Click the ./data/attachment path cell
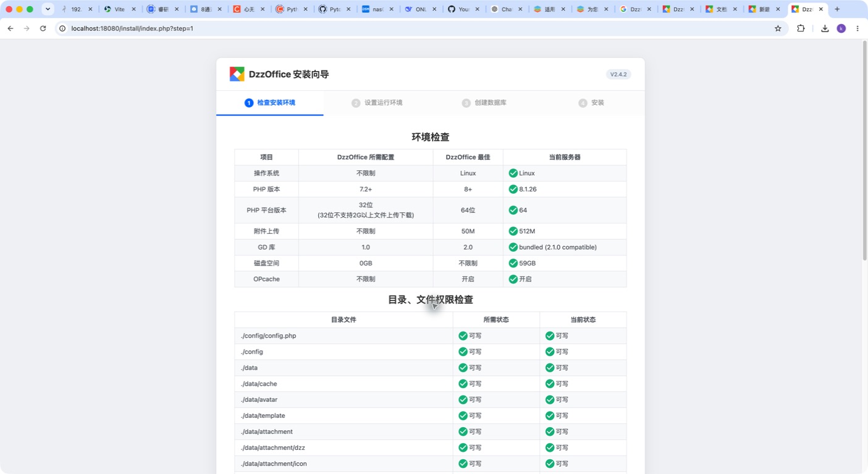This screenshot has width=868, height=474. pyautogui.click(x=343, y=432)
